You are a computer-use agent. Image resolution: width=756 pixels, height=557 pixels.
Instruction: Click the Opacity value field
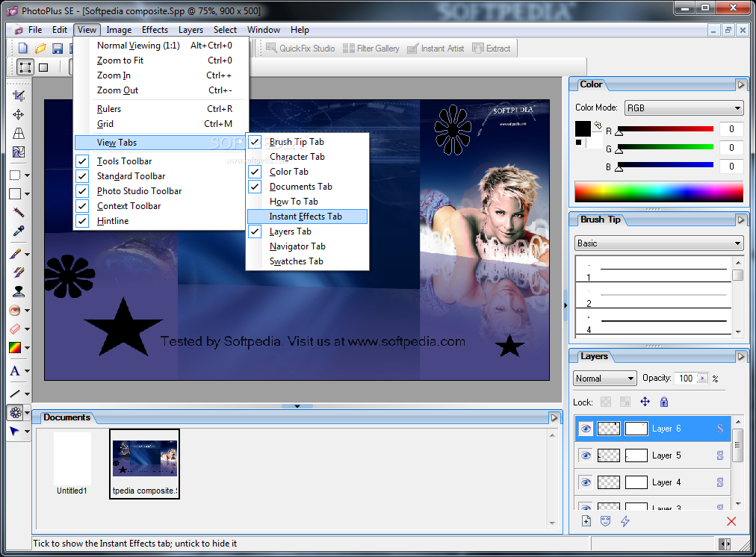[x=686, y=379]
